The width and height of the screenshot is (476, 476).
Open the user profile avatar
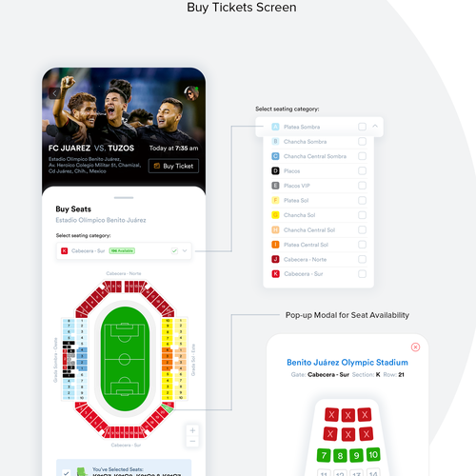(191, 93)
